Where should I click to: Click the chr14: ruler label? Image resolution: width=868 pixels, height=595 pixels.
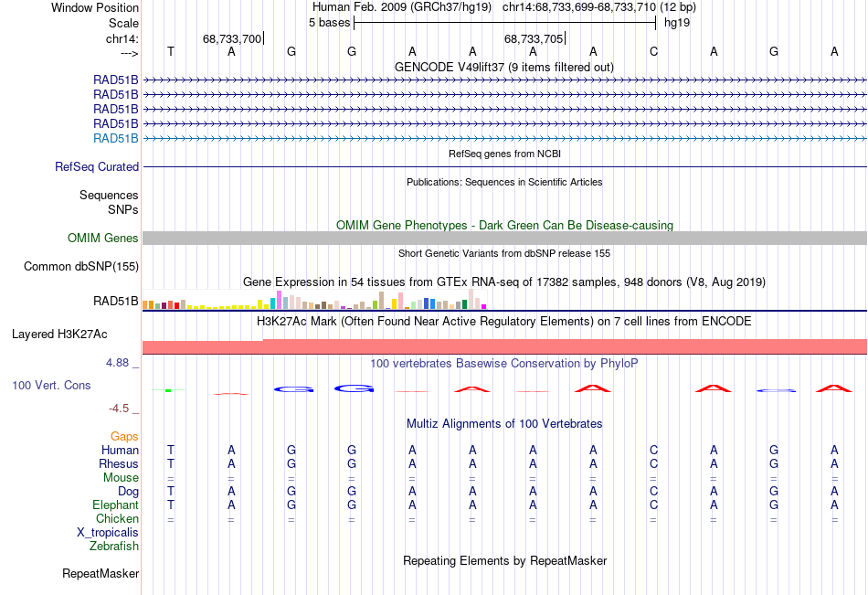point(122,38)
